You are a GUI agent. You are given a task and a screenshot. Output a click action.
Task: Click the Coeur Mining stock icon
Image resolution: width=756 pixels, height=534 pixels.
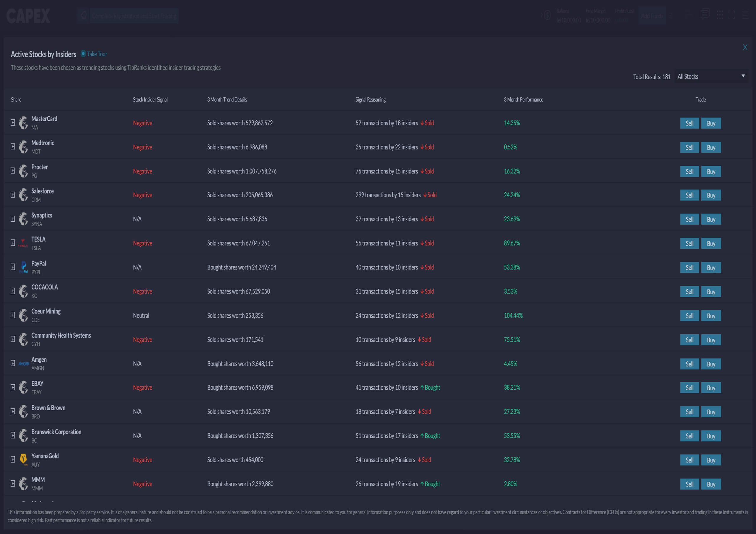[x=23, y=315]
